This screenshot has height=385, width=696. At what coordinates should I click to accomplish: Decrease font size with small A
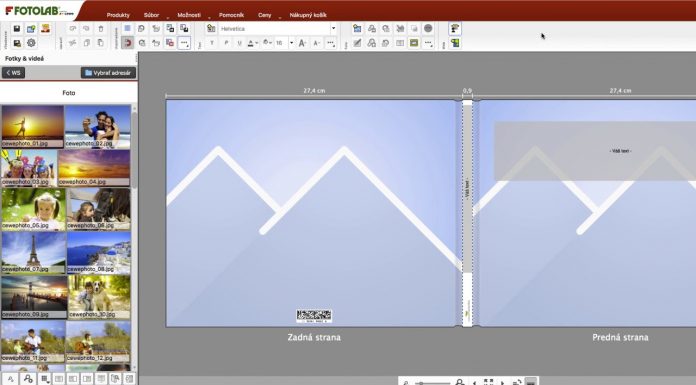[316, 43]
